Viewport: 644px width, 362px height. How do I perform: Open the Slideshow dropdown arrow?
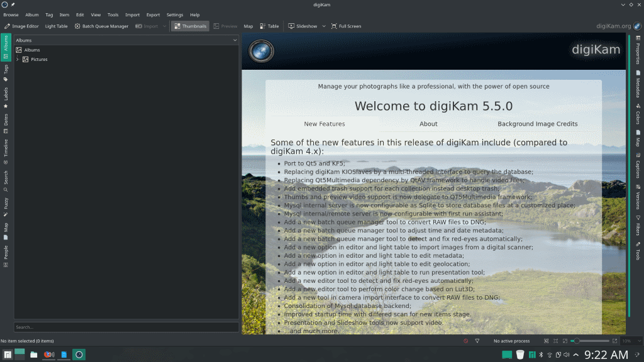[x=325, y=26]
